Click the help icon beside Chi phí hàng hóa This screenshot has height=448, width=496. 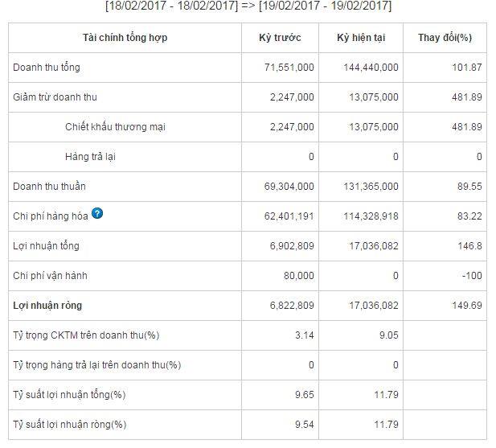point(96,214)
